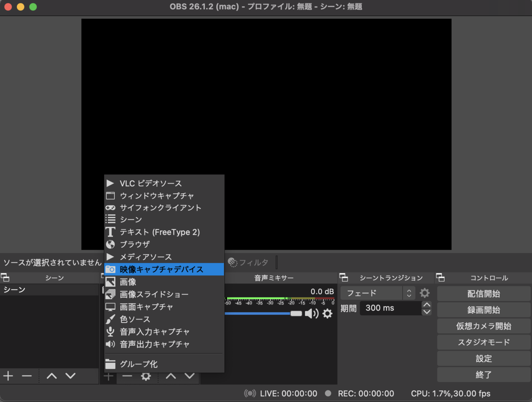Select 映像キャプチャデバイス highlighted entry
The width and height of the screenshot is (532, 402).
coord(164,269)
